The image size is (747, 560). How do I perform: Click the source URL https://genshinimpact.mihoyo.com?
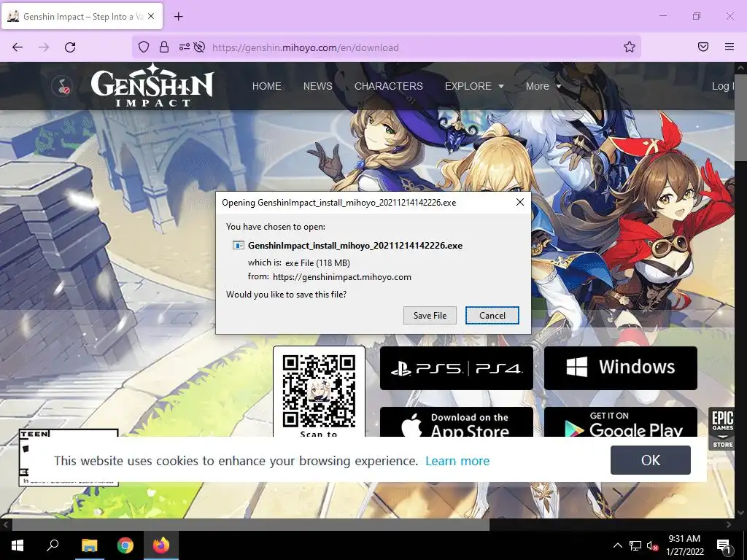[342, 277]
